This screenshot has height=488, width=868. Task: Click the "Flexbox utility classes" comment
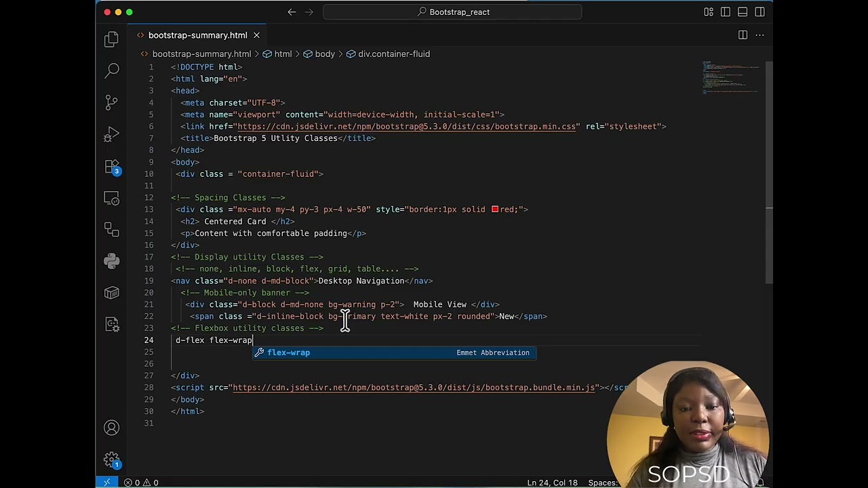(247, 328)
